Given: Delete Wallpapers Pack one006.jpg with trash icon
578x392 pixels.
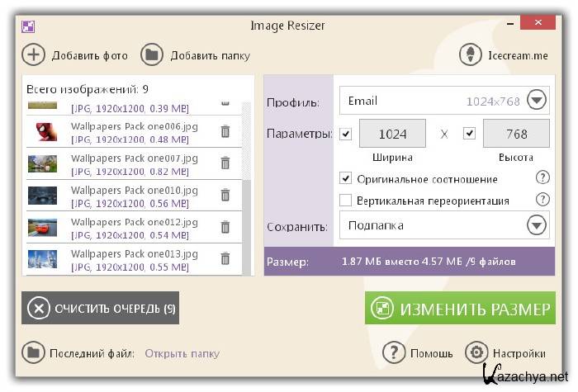Looking at the screenshot, I should click(x=225, y=131).
